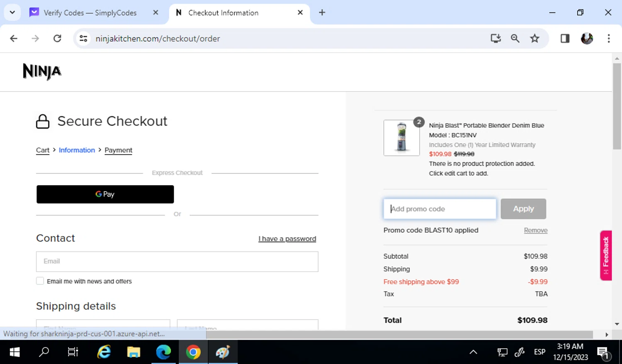Reload the checkout page
622x364 pixels.
[57, 39]
